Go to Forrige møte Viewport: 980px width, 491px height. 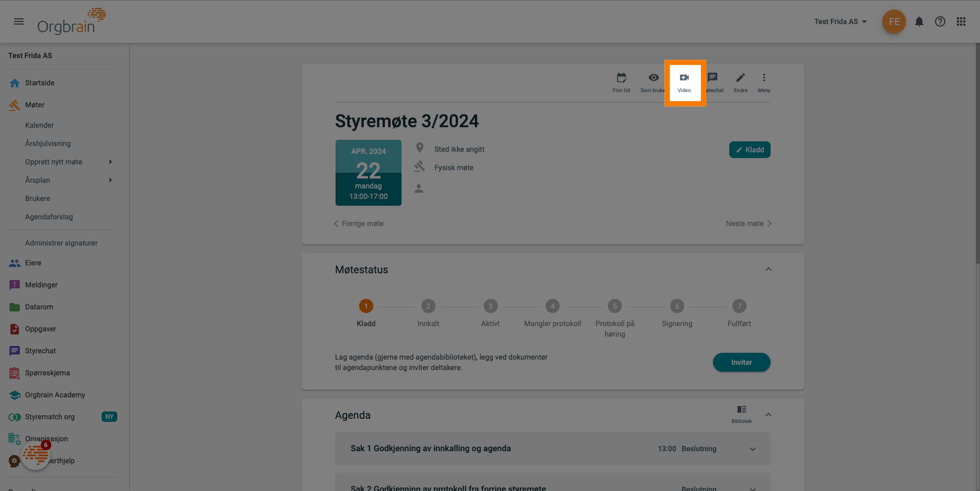pyautogui.click(x=359, y=224)
